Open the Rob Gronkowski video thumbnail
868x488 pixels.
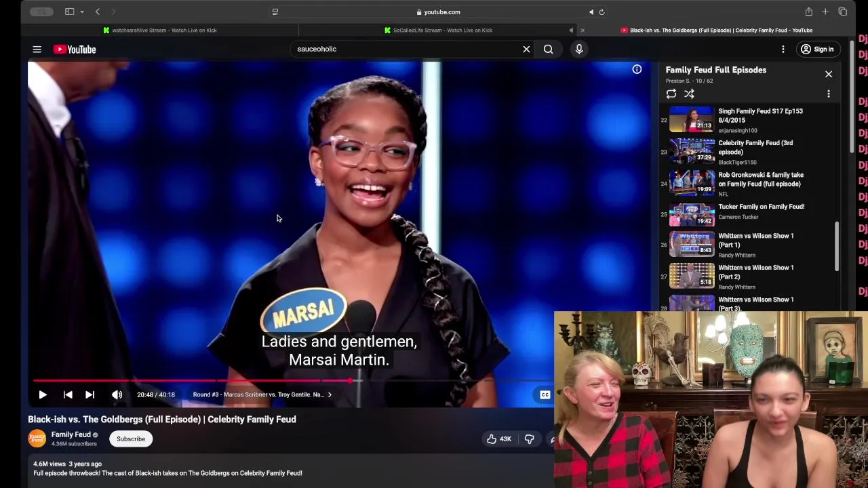point(692,183)
